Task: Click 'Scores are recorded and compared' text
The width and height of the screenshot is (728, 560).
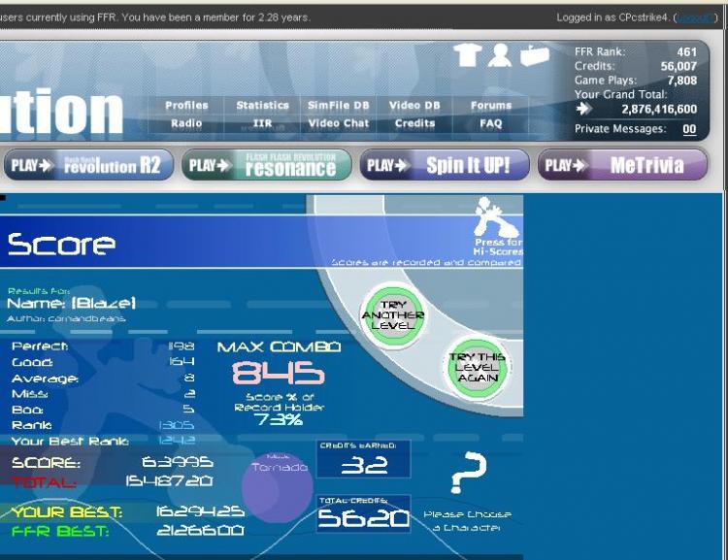Action: pyautogui.click(x=426, y=263)
